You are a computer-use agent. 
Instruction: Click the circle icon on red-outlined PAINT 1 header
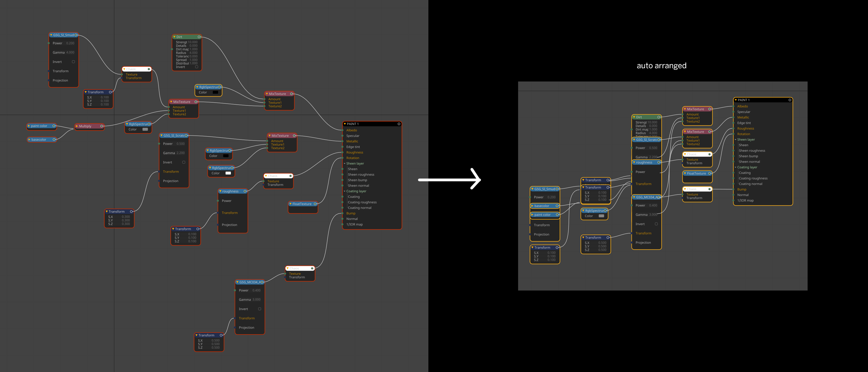click(399, 124)
